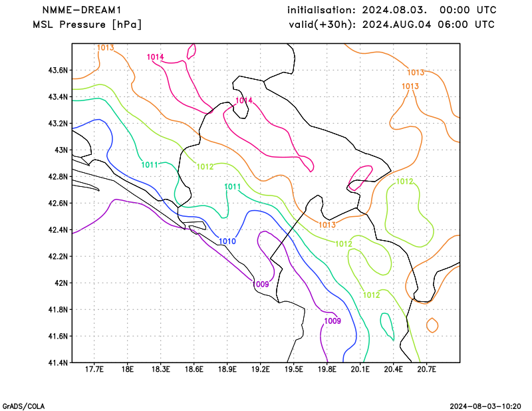Click the blue 1010 contour label
Image resolution: width=532 pixels, height=411 pixels.
227,241
